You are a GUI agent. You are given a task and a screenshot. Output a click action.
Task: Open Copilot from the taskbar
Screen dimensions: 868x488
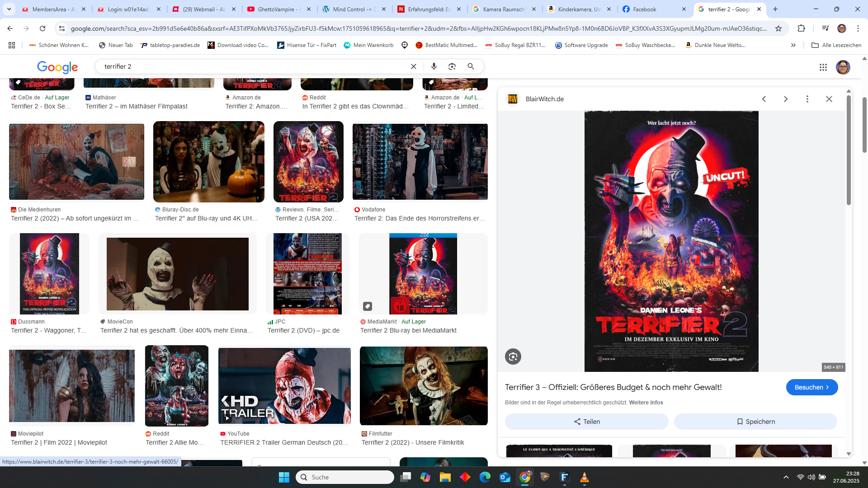coord(425,477)
